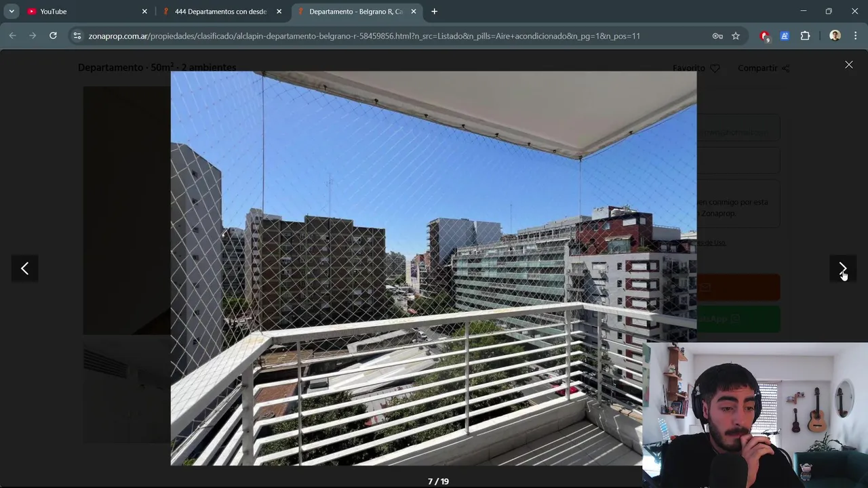The height and width of the screenshot is (488, 868).
Task: Close the YouTube tab
Action: point(144,12)
